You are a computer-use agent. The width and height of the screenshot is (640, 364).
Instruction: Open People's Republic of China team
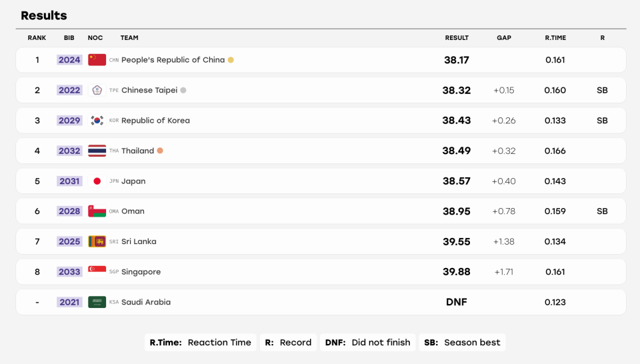[173, 59]
